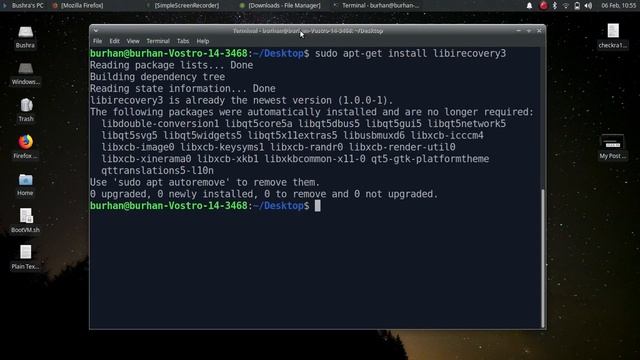Select the BootVM.sh file icon
This screenshot has width=640, height=360.
click(25, 220)
